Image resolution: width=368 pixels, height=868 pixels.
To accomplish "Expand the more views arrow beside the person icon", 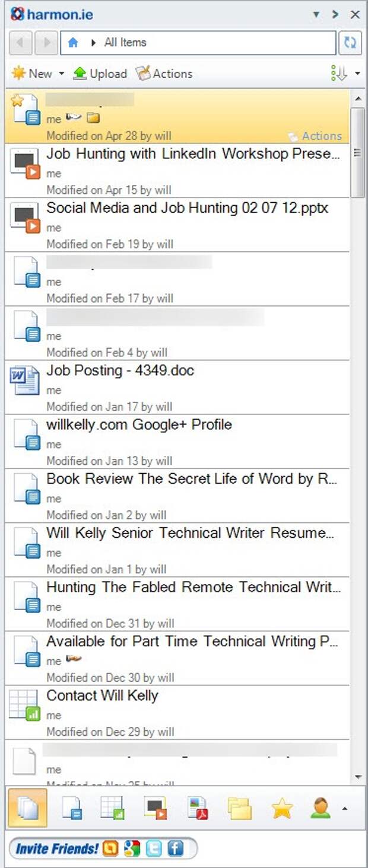I will pyautogui.click(x=345, y=809).
